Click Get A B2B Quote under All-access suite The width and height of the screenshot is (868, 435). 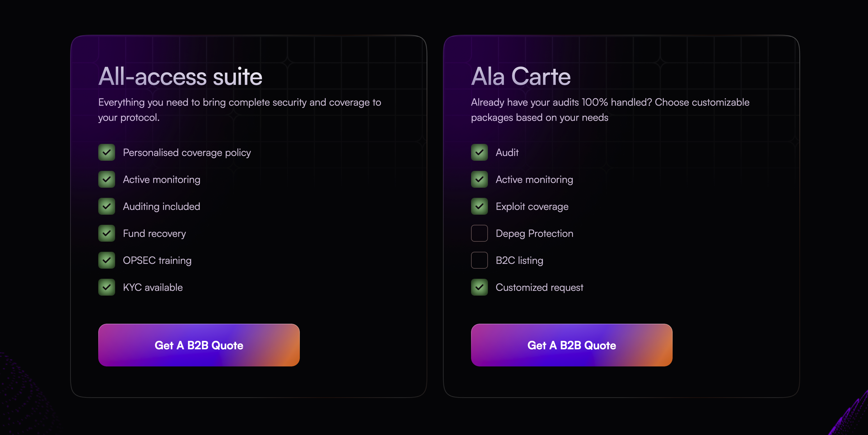(x=199, y=345)
